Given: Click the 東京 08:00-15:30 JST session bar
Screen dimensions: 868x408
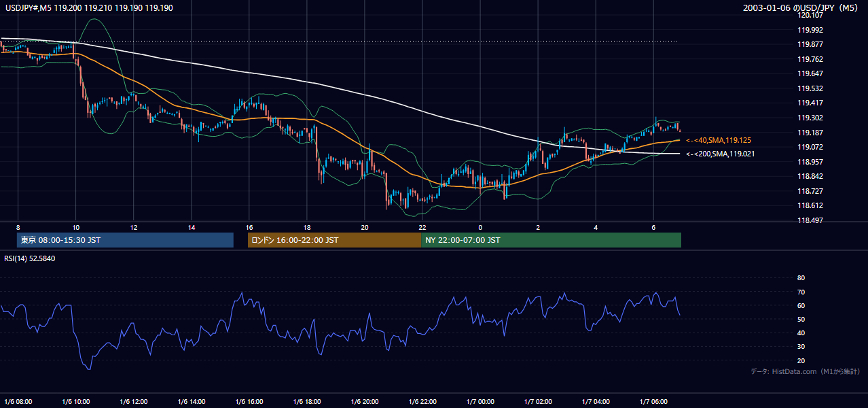Looking at the screenshot, I should 125,240.
